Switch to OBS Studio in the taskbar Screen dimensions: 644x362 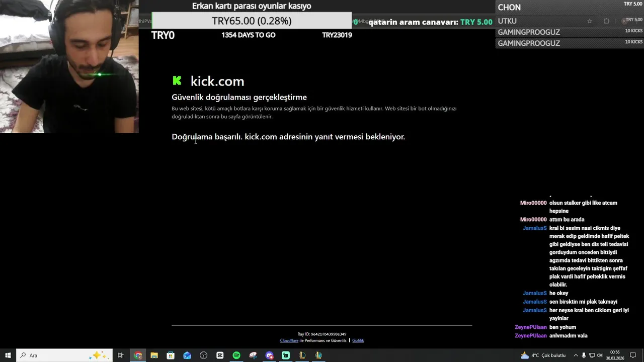203,355
